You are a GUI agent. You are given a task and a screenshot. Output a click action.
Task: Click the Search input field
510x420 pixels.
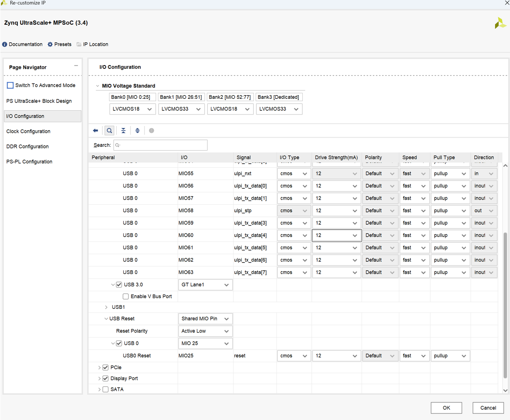click(160, 145)
